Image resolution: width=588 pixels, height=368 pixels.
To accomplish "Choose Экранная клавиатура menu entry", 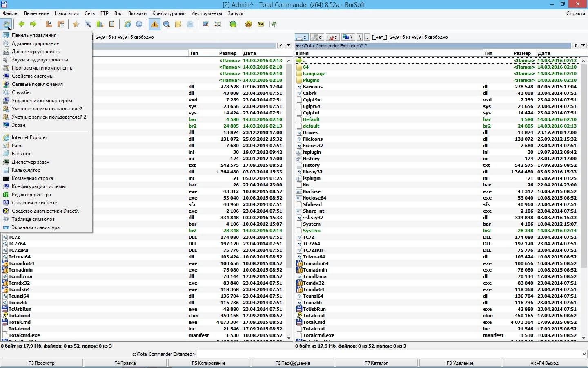I will 47,227.
